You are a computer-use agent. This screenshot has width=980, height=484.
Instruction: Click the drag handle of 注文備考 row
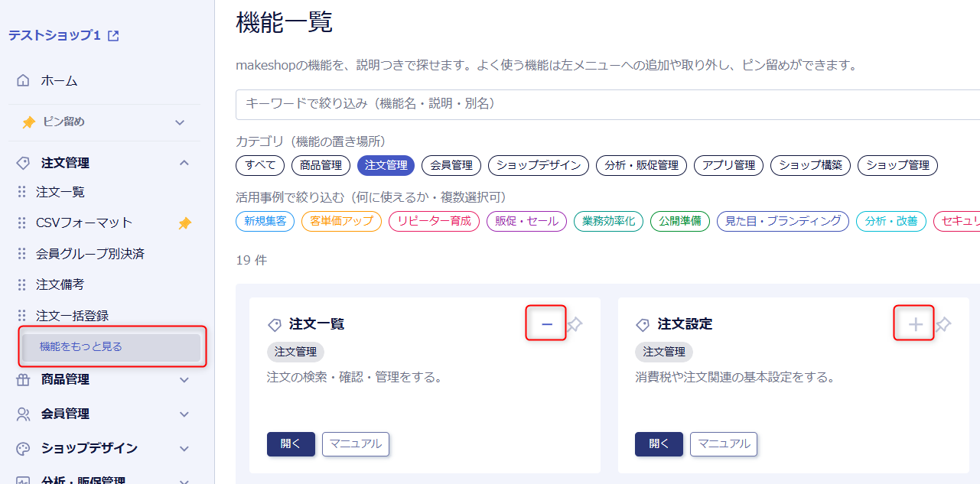coord(21,284)
